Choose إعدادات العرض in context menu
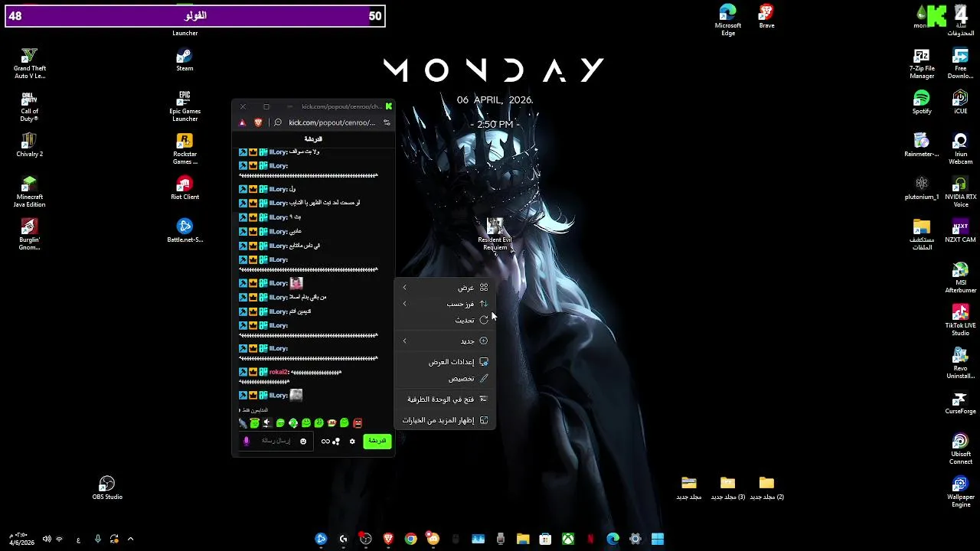 tap(446, 362)
